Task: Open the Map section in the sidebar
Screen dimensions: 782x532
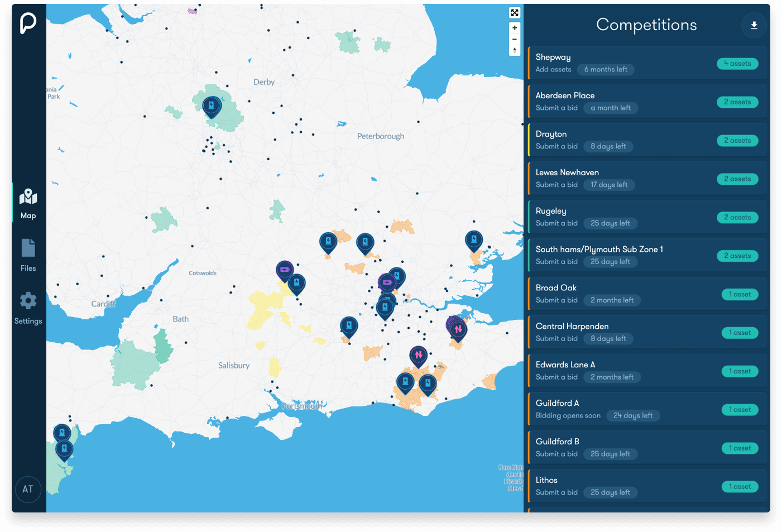Action: point(28,204)
